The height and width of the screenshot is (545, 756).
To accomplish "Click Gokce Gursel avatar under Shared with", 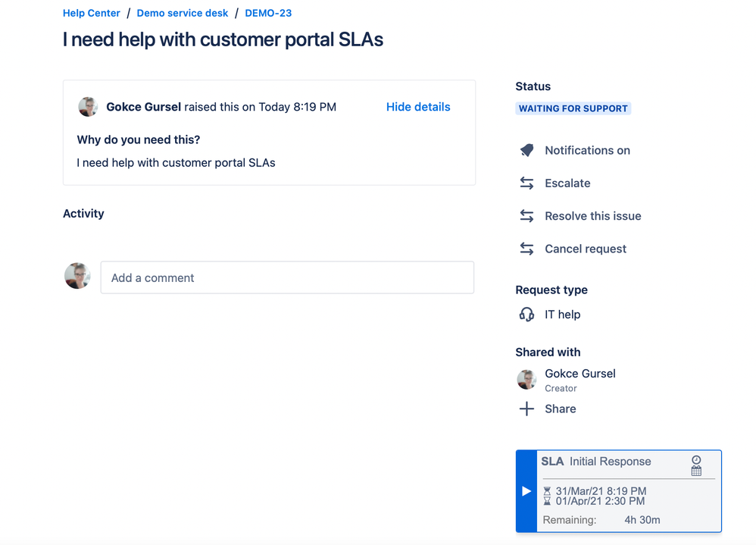I will tap(526, 380).
